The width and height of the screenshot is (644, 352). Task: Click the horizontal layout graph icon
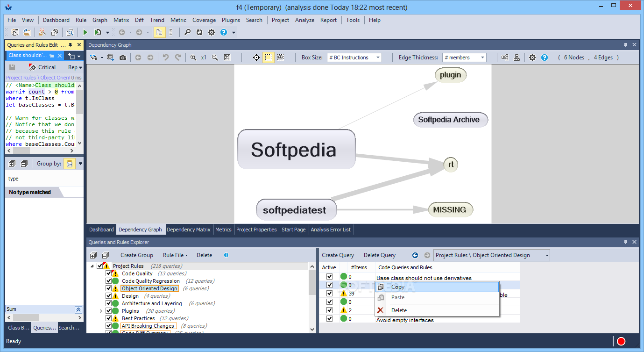coord(505,57)
